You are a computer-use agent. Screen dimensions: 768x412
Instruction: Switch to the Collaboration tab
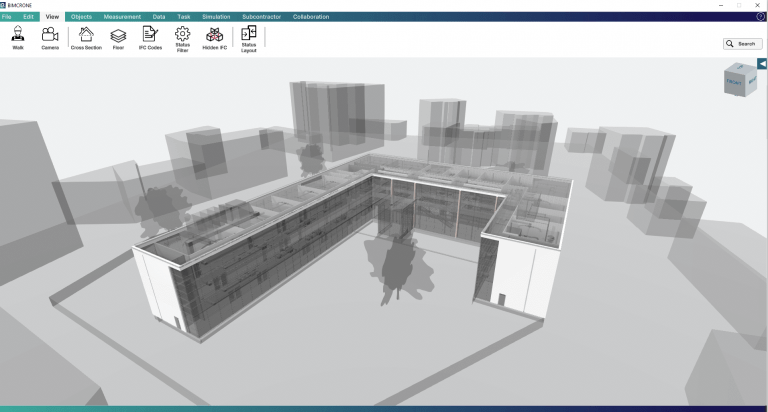tap(311, 17)
